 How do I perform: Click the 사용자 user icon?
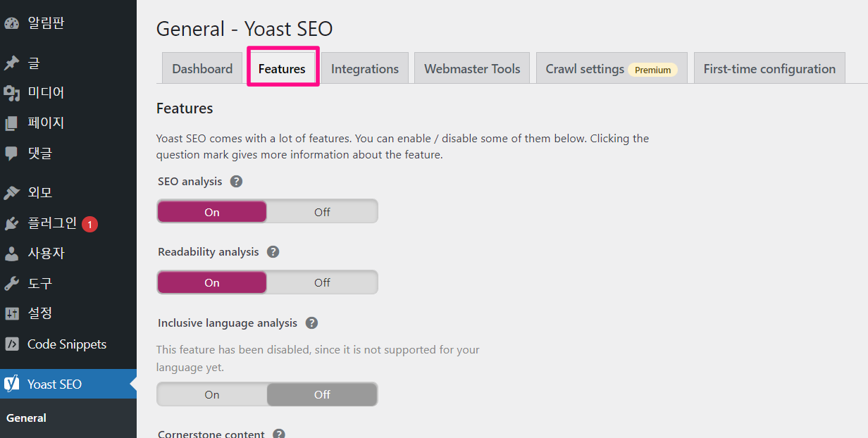click(x=11, y=254)
